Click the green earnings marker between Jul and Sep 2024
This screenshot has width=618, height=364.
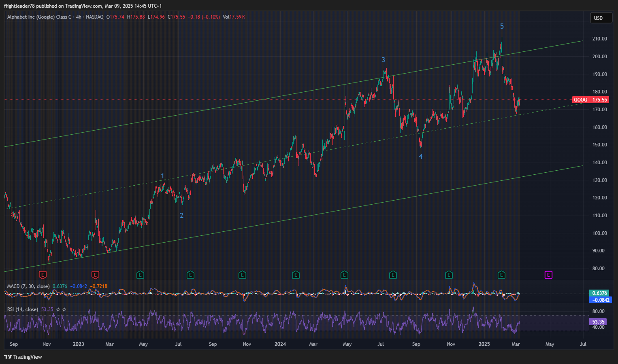click(393, 275)
